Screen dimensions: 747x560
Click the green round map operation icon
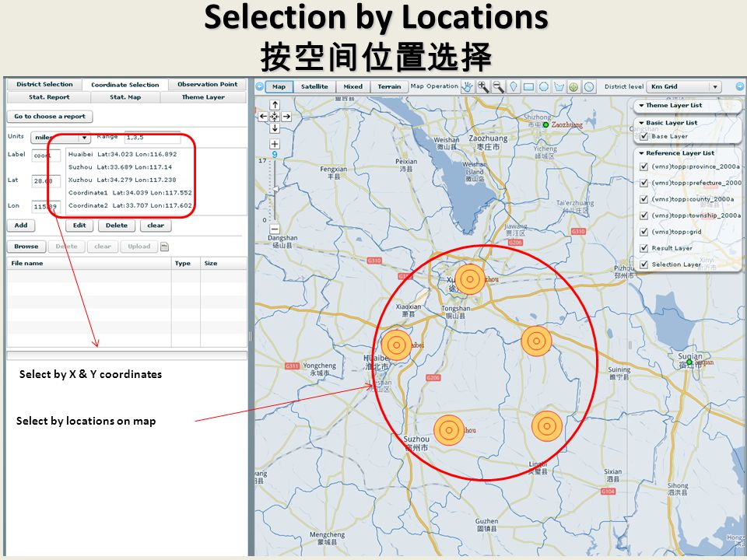point(574,86)
